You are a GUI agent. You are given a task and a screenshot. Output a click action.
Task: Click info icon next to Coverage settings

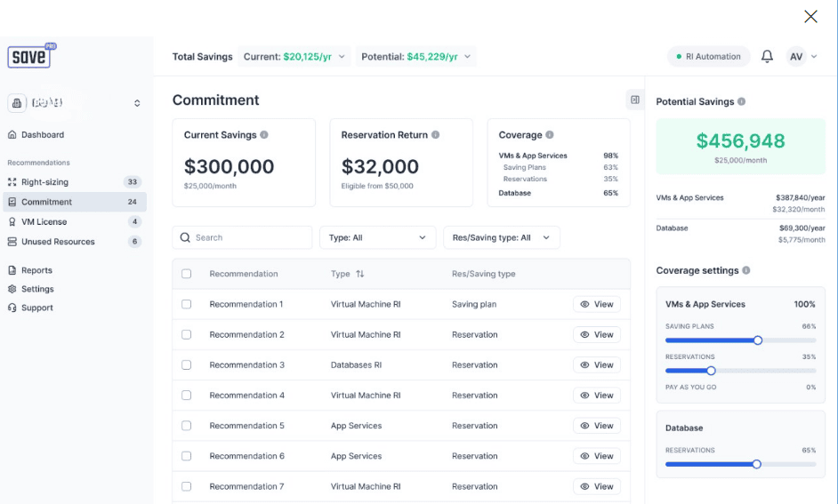[746, 270]
